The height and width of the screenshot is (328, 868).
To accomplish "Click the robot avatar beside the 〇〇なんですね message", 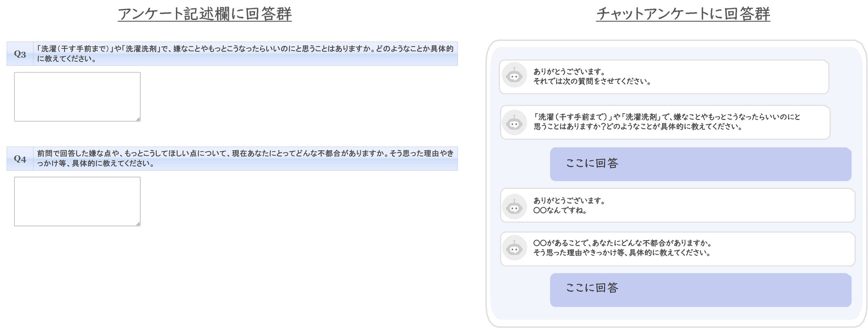I will pos(514,206).
